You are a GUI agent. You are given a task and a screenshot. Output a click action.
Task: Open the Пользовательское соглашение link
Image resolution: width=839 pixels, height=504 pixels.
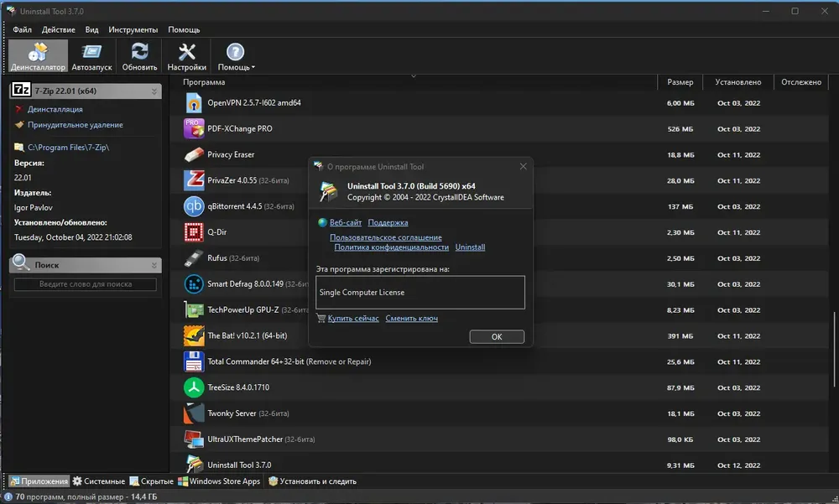click(x=386, y=237)
